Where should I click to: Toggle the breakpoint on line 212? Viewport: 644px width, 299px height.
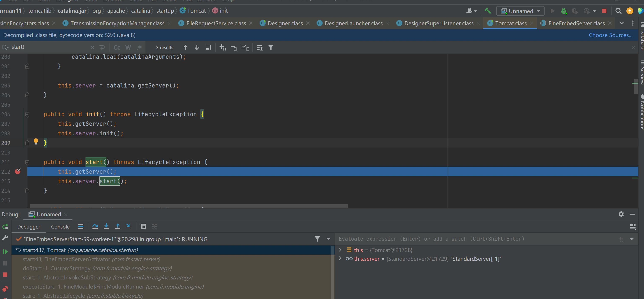click(x=18, y=171)
